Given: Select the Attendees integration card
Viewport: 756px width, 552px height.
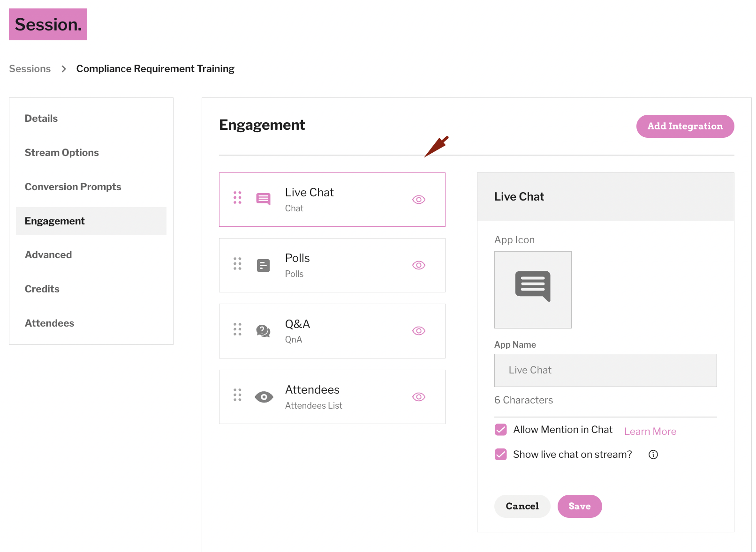Looking at the screenshot, I should click(x=332, y=397).
